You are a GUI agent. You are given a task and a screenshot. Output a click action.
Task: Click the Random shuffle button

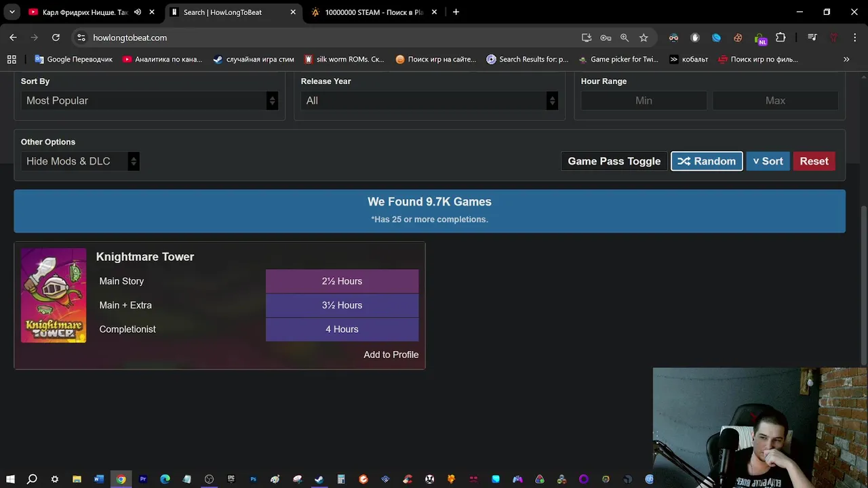click(707, 161)
